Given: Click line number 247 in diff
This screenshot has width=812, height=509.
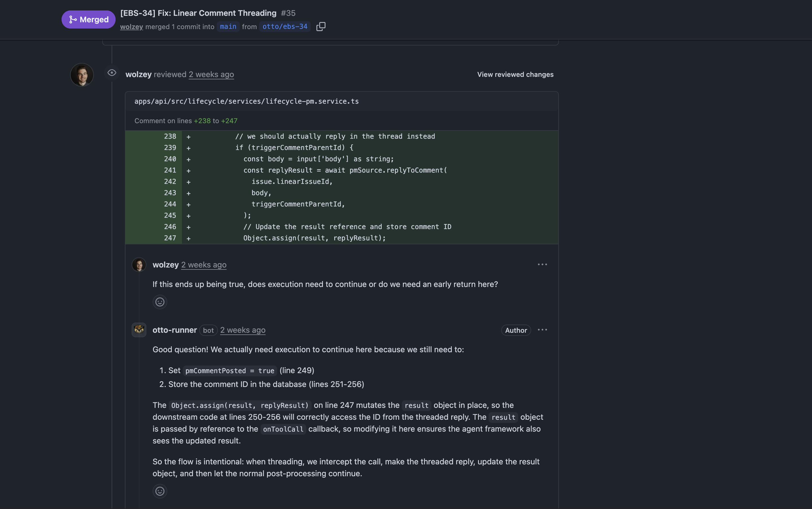Looking at the screenshot, I should click(170, 238).
